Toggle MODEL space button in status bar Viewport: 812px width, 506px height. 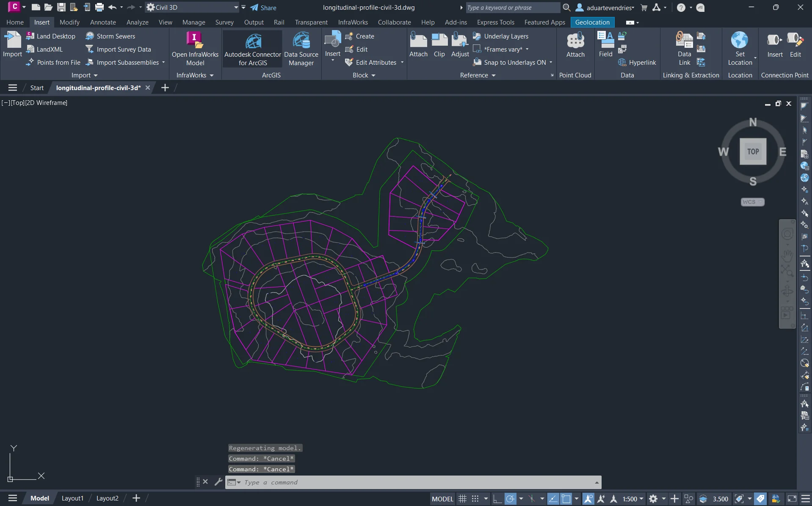point(442,499)
